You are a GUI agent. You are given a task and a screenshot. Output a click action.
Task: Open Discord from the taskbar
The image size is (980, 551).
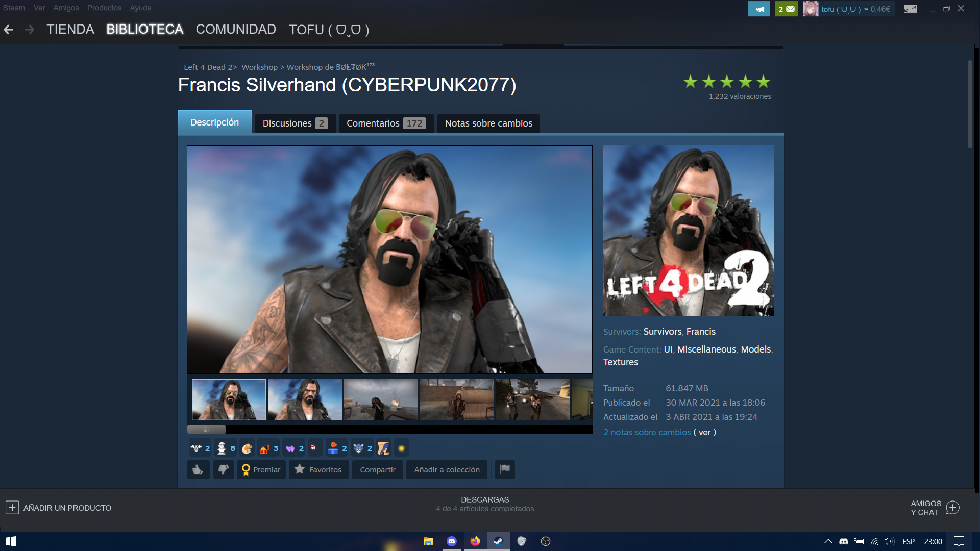pyautogui.click(x=452, y=541)
